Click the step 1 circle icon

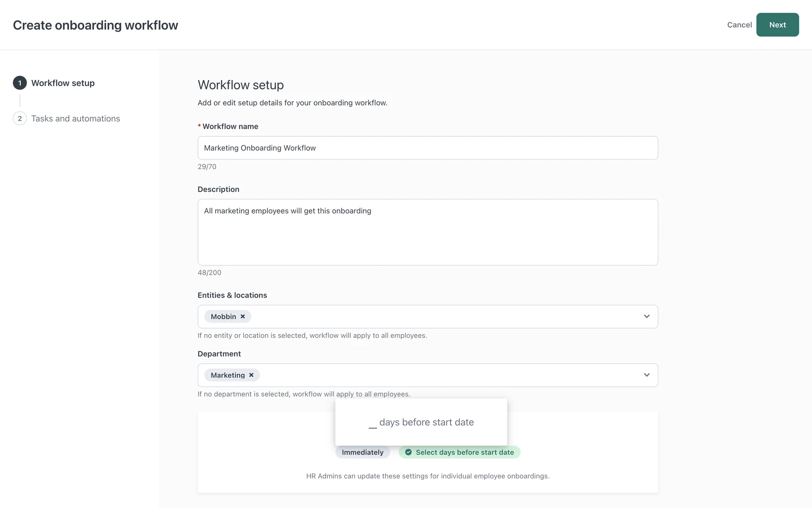pyautogui.click(x=20, y=83)
